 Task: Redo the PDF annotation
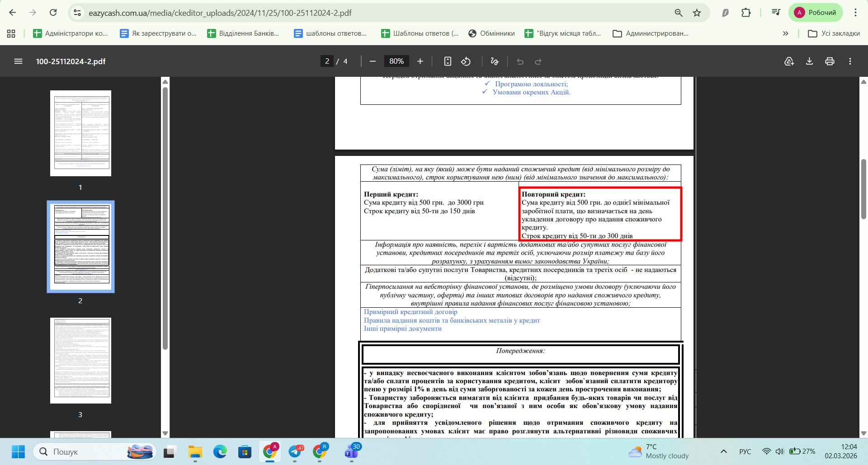point(538,61)
